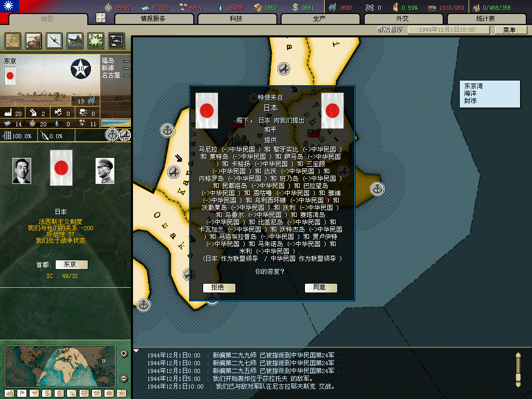This screenshot has width=532, height=399.
Task: Open the 外交 diplomacy tab
Action: coord(403,19)
